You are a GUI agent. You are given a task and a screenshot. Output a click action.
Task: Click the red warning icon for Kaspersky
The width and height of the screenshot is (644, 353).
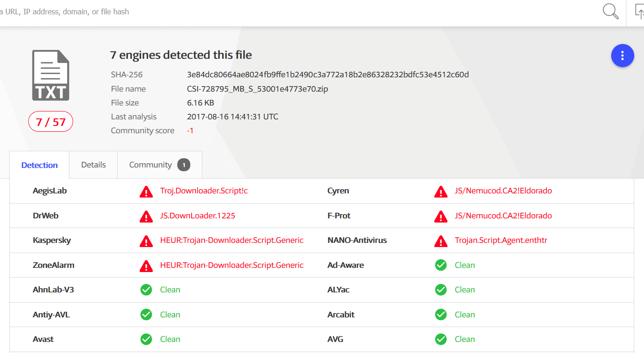(146, 241)
